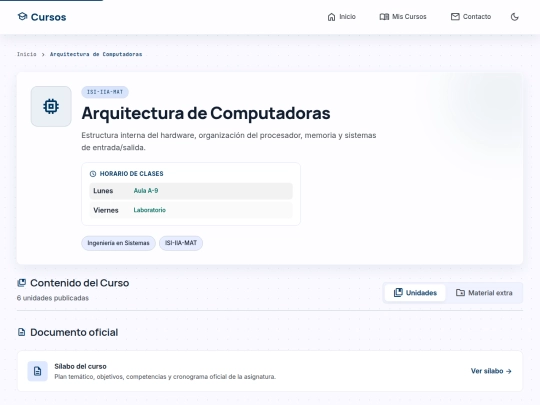Click the arrow next to Ver sílabo

[x=509, y=371]
